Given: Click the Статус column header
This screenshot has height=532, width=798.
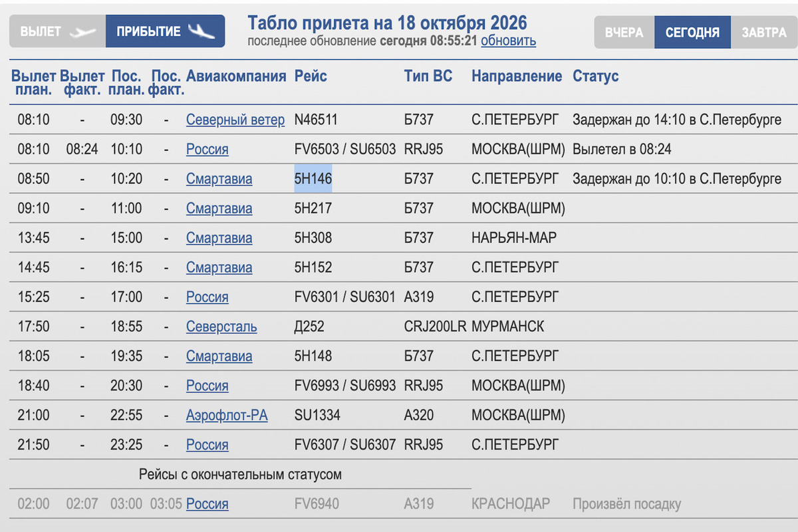Looking at the screenshot, I should coord(595,76).
